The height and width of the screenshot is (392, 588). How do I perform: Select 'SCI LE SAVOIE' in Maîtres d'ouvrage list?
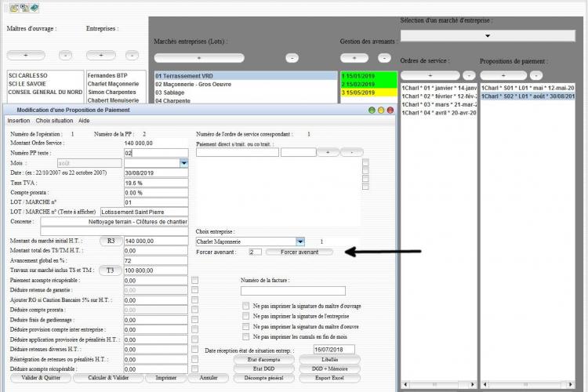[x=45, y=84]
